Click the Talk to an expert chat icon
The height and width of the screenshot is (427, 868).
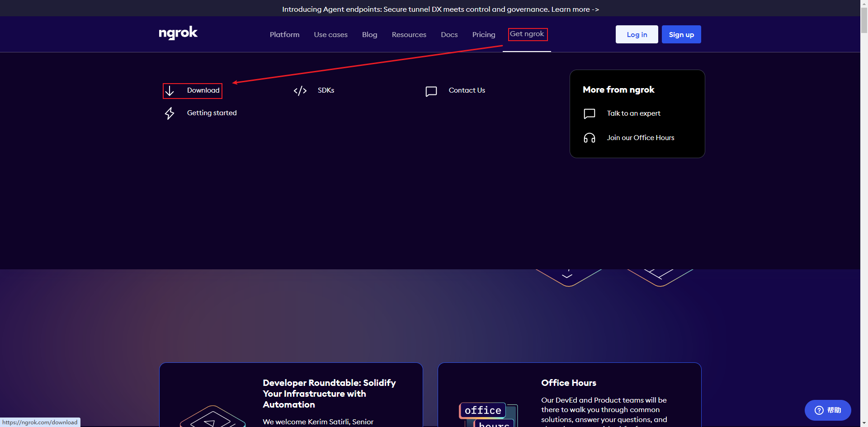[590, 114]
